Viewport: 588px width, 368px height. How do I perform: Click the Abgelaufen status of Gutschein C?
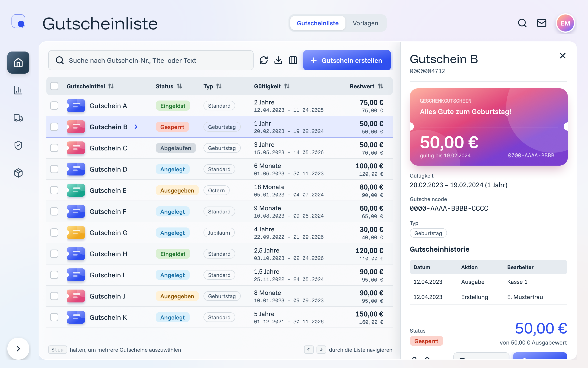[176, 148]
